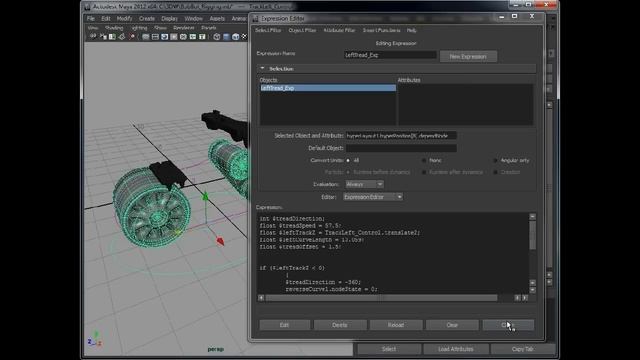Image resolution: width=640 pixels, height=360 pixels.
Task: Select the All convert units radio
Action: [x=348, y=160]
